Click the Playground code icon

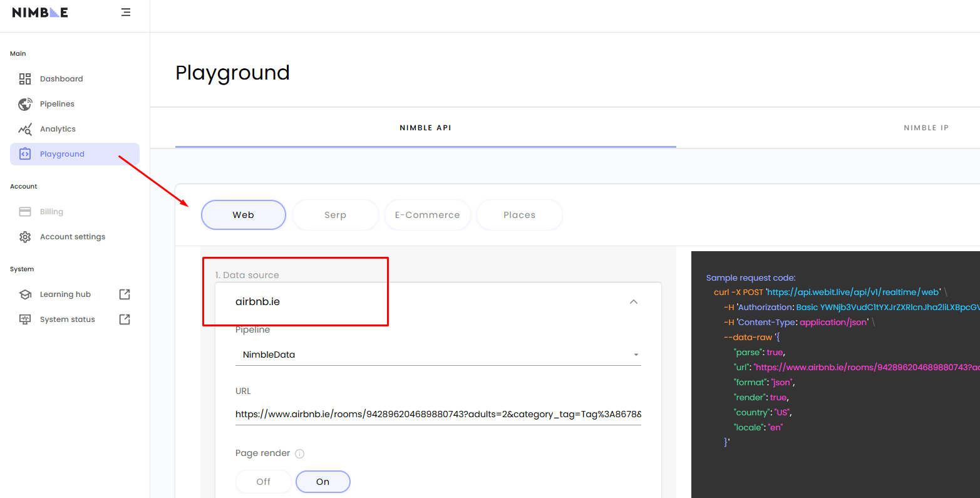pos(25,154)
